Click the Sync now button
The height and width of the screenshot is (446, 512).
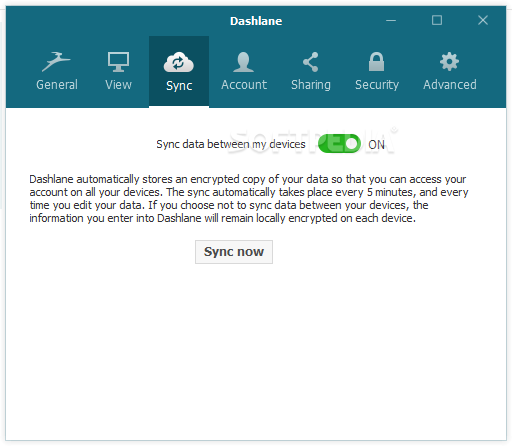pos(234,252)
